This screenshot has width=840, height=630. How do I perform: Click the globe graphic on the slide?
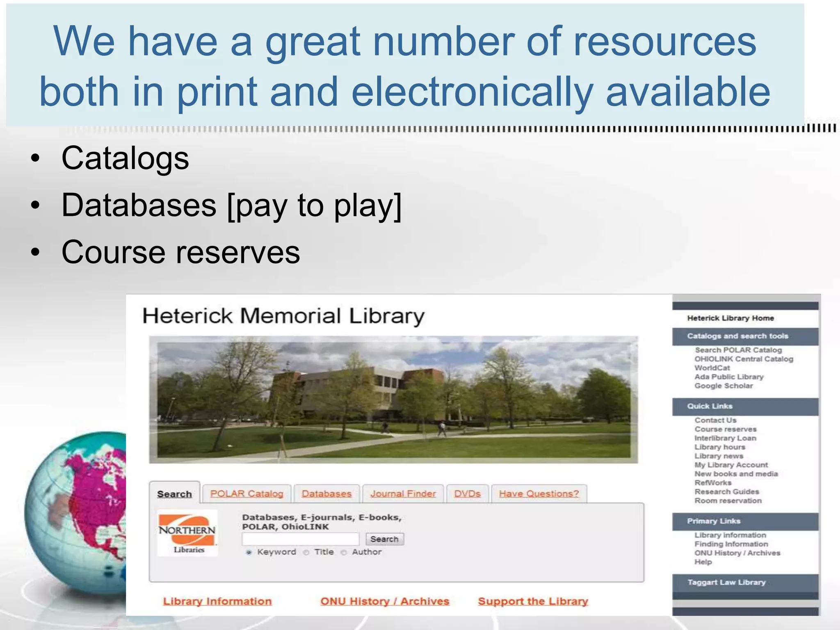click(75, 513)
